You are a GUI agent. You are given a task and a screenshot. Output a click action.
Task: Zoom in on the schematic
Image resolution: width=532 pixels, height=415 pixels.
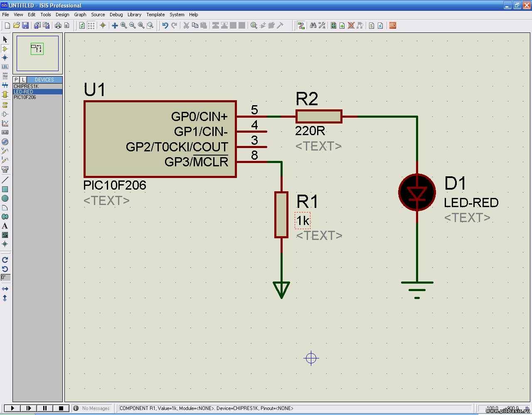(123, 25)
